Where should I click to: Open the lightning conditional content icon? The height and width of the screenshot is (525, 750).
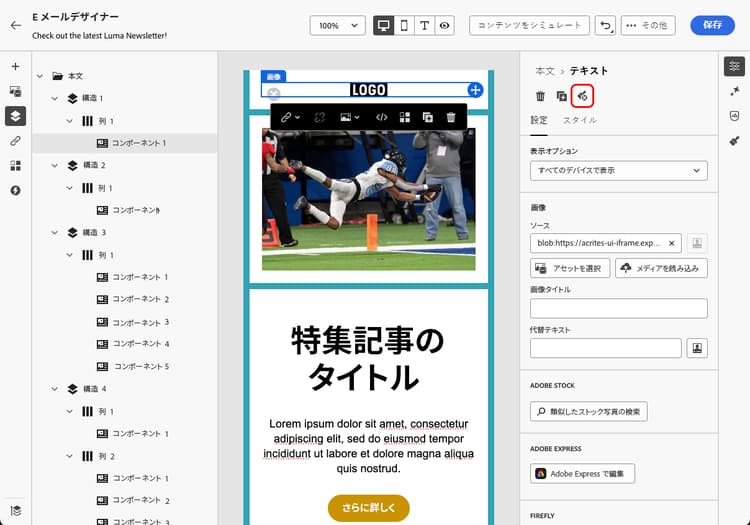(x=15, y=191)
